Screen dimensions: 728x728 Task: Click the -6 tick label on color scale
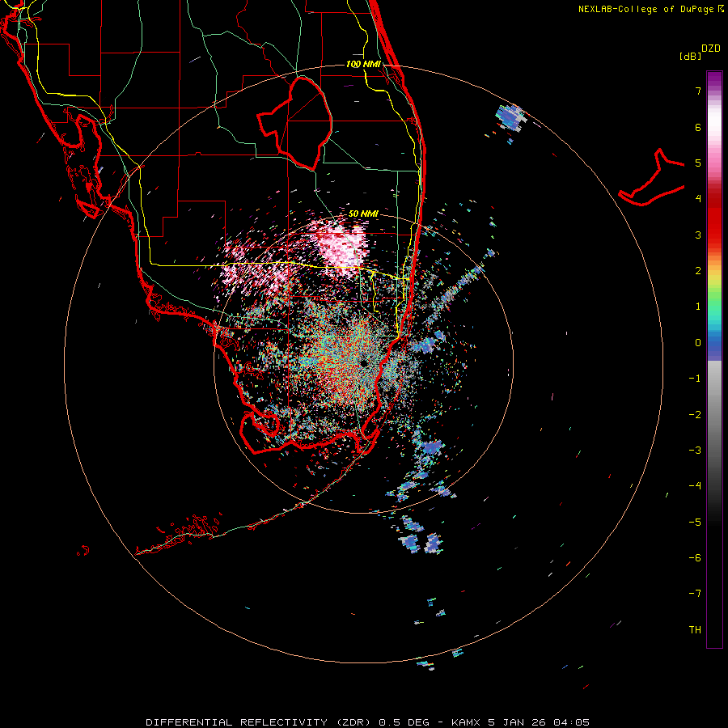pyautogui.click(x=695, y=558)
